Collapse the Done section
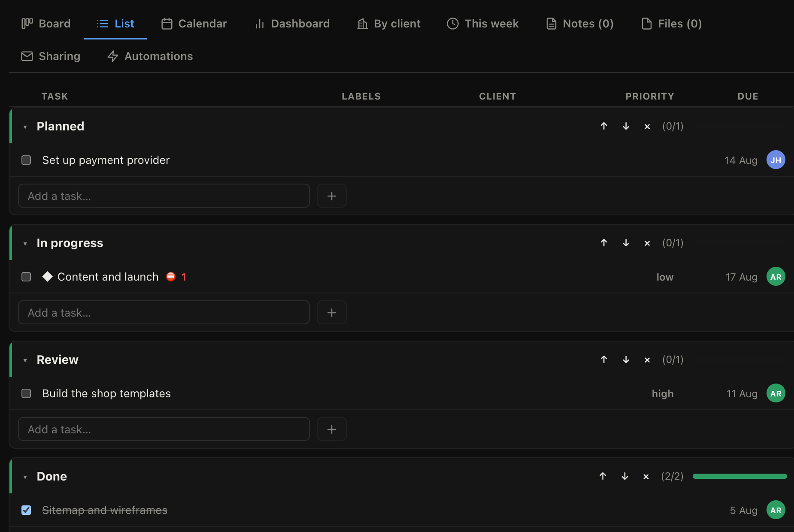 pyautogui.click(x=25, y=477)
